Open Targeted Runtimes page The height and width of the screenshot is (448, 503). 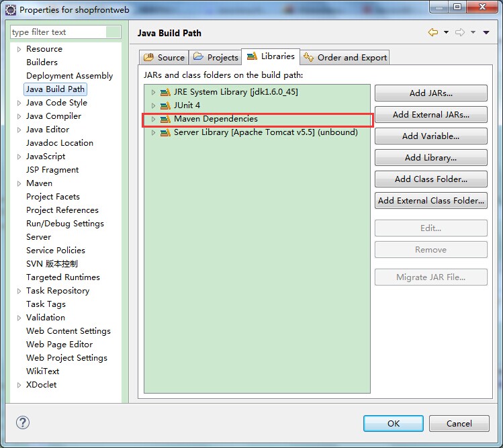tap(63, 277)
